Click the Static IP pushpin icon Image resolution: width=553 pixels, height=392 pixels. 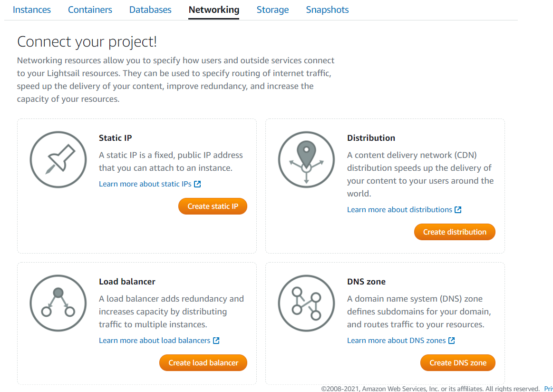pos(58,159)
